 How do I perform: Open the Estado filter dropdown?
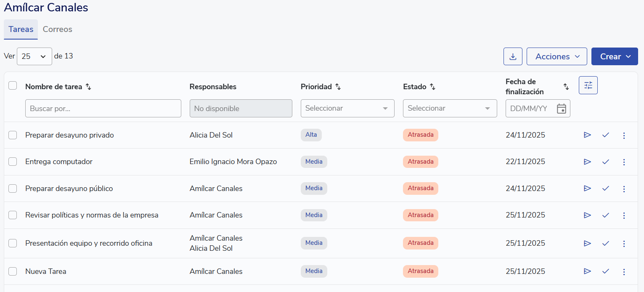pyautogui.click(x=450, y=108)
